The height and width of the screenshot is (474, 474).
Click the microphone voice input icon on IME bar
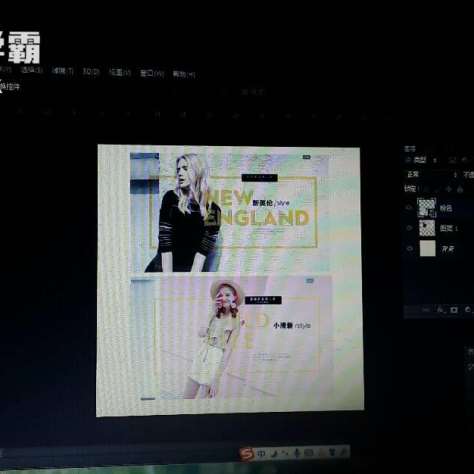pos(297,453)
